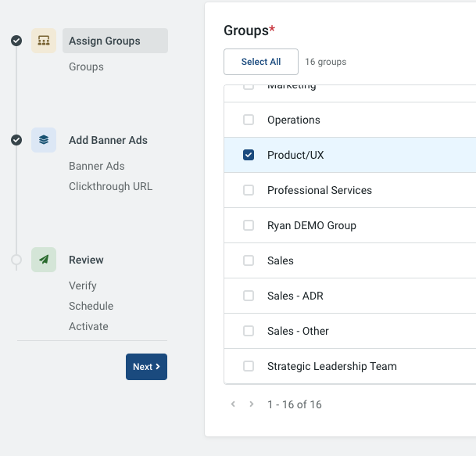476x456 pixels.
Task: Click the empty Review step circle
Action: coord(16,260)
